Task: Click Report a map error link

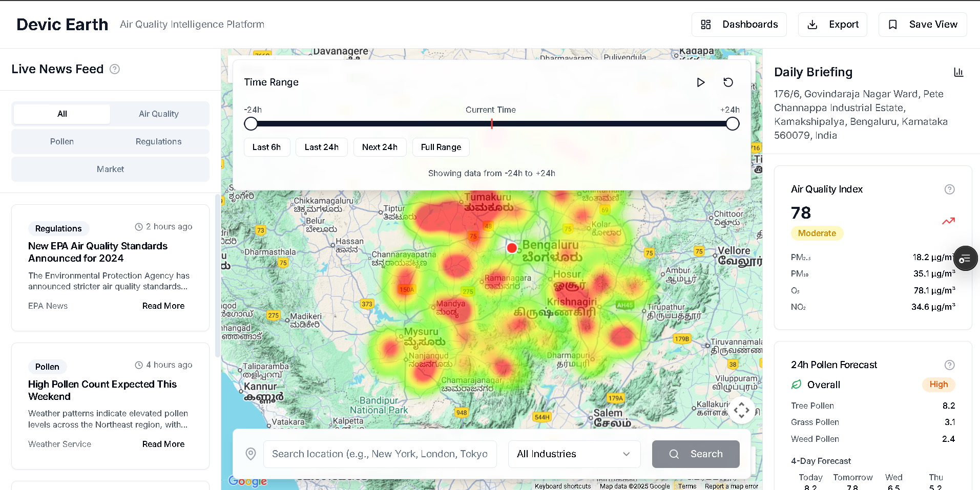Action: click(731, 486)
